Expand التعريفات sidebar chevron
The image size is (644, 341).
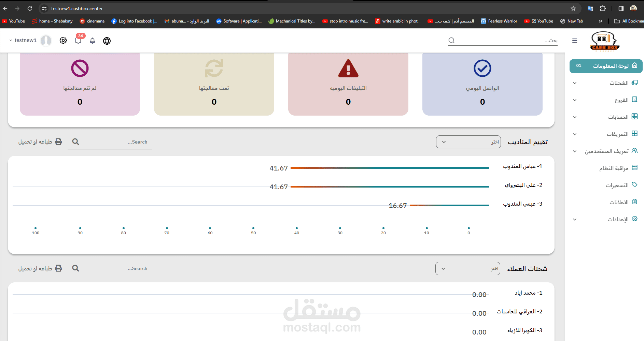tap(575, 134)
